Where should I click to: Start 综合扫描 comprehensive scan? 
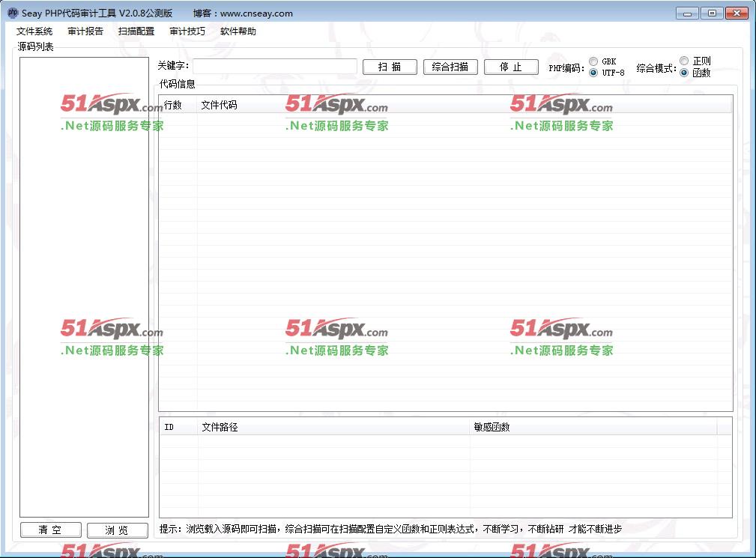pos(450,67)
